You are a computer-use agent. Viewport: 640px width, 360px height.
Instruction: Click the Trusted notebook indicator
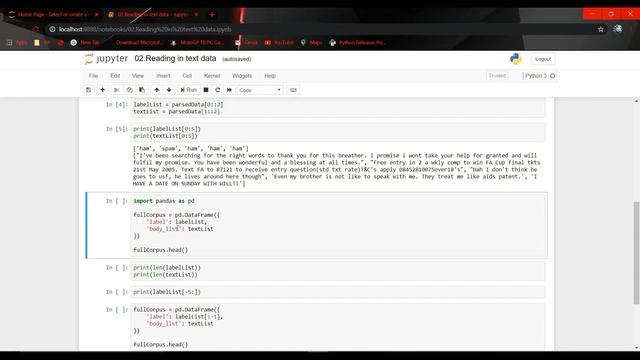tap(497, 76)
